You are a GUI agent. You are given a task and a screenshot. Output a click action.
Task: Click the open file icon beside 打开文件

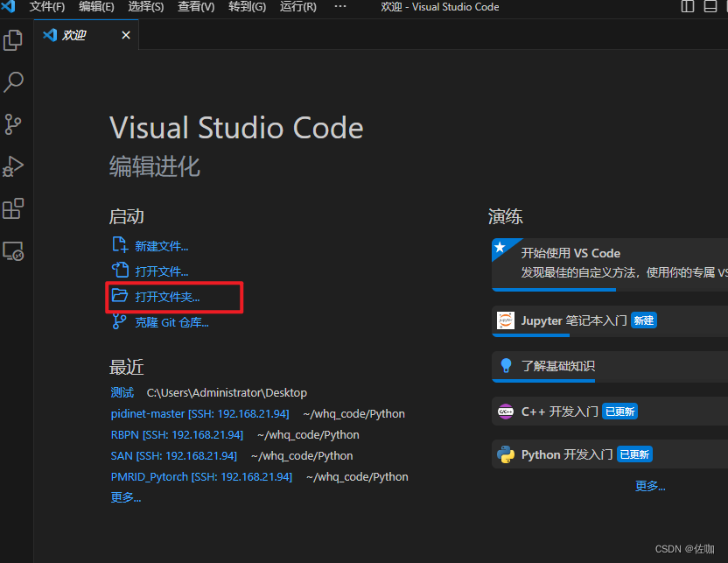(x=120, y=270)
